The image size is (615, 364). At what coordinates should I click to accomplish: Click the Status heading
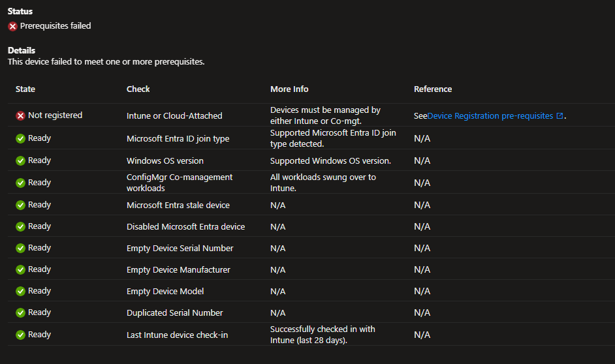pyautogui.click(x=20, y=11)
